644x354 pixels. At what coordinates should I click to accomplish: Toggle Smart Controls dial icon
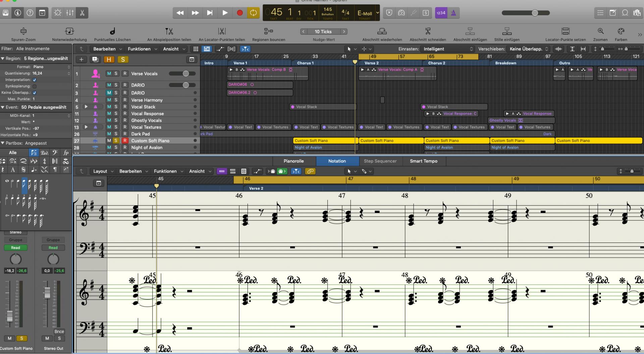point(58,13)
